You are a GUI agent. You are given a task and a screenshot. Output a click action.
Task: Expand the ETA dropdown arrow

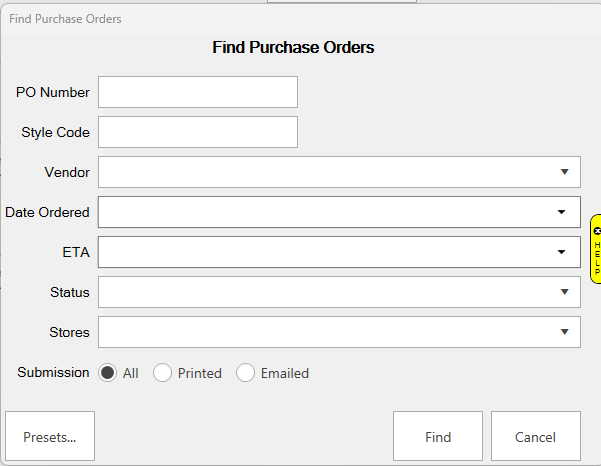coord(561,252)
